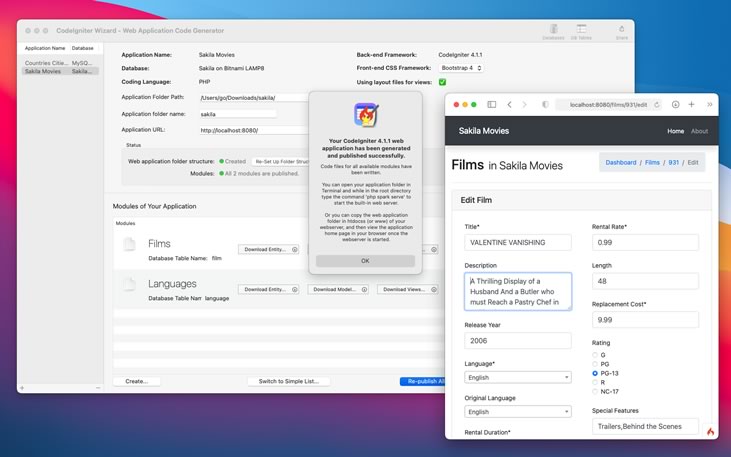This screenshot has width=731, height=457.
Task: Select the G rating
Action: point(595,355)
